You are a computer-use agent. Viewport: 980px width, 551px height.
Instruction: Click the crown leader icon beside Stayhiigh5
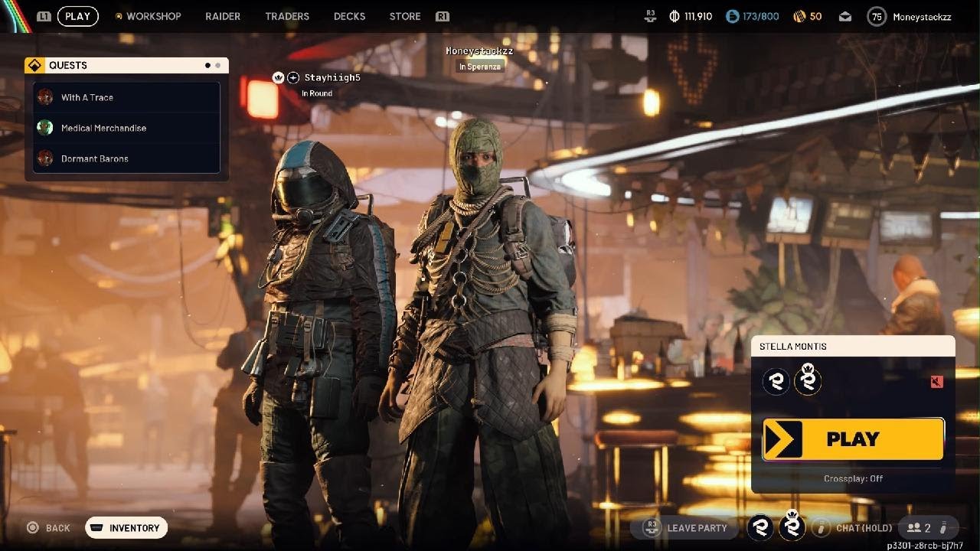(x=278, y=77)
